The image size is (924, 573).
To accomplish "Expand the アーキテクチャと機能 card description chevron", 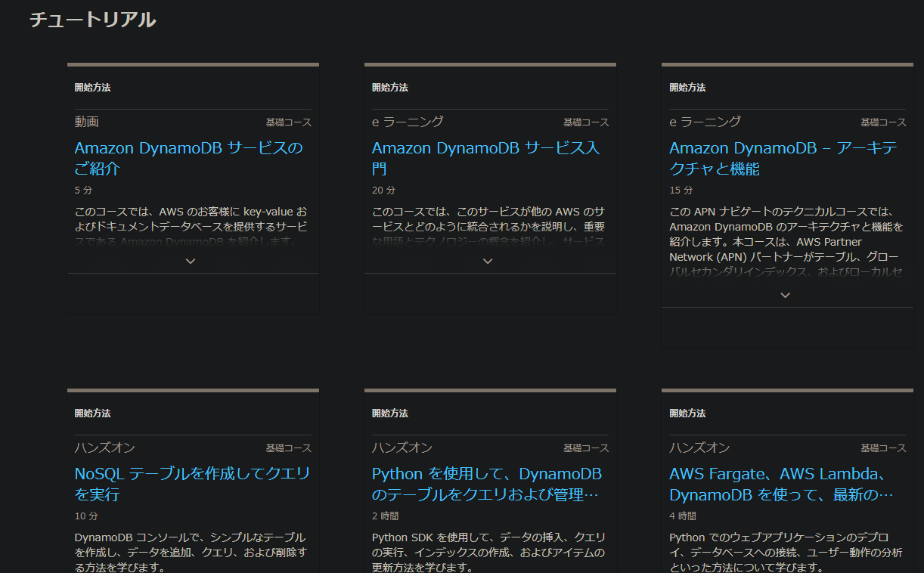I will point(785,295).
